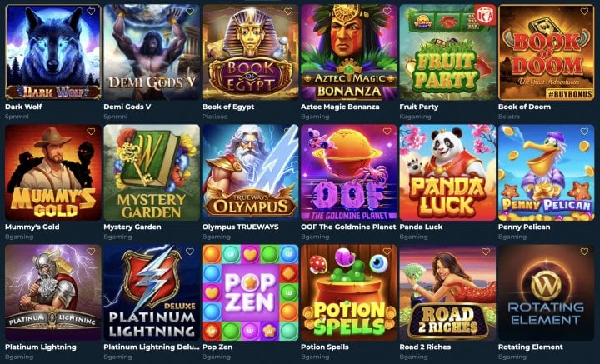Viewport: 600px width, 364px height.
Task: Favorite Mummy's Gold using heart icon
Action: point(91,132)
